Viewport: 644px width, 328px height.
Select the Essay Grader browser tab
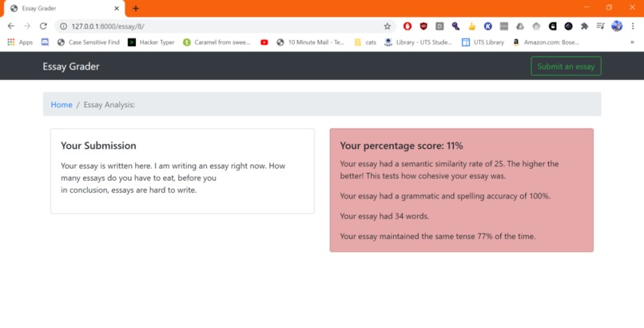65,9
